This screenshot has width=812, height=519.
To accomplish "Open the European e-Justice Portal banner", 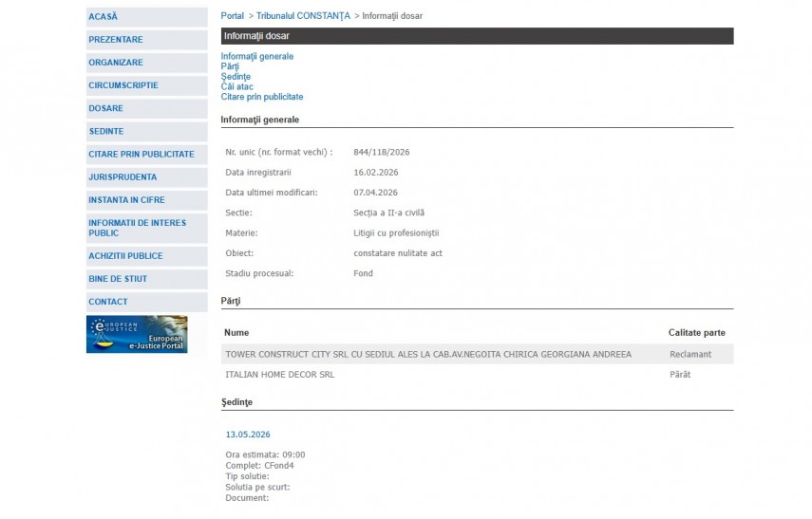I will click(137, 334).
